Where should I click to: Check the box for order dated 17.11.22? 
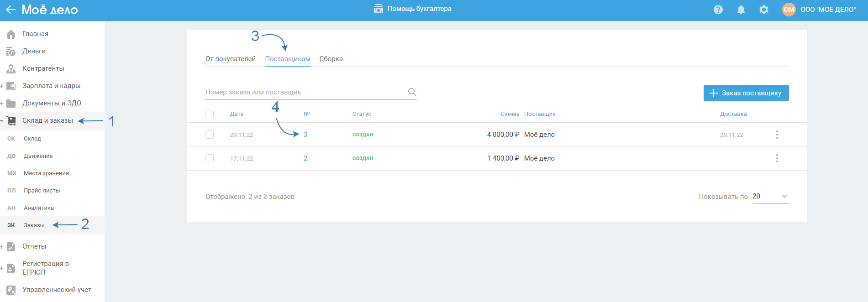[x=210, y=158]
